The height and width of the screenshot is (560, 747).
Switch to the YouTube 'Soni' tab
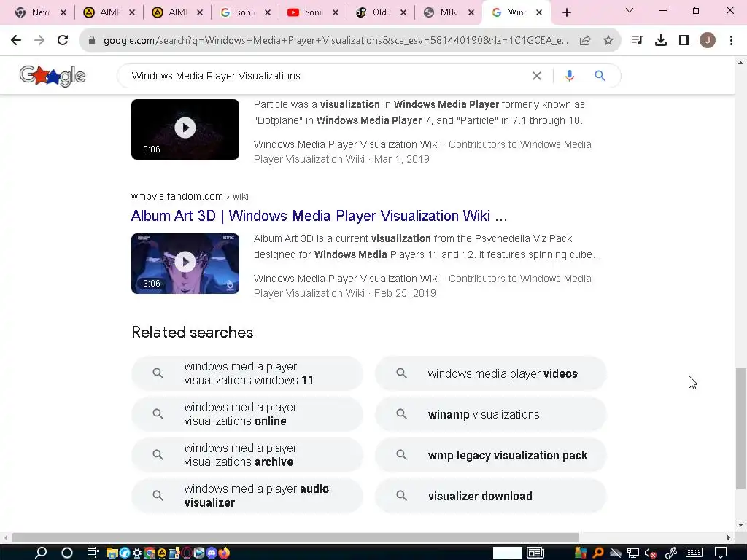tap(312, 13)
